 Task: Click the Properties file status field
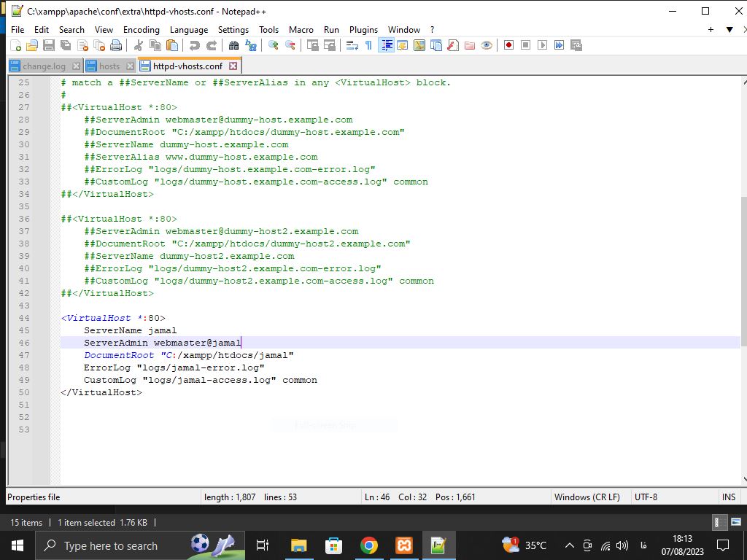(x=34, y=497)
